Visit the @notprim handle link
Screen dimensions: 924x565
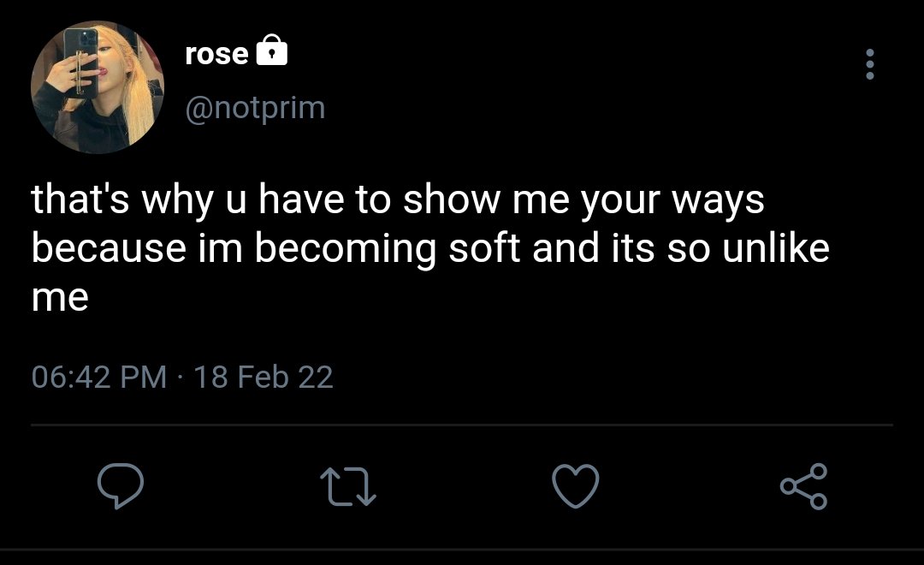(x=255, y=108)
